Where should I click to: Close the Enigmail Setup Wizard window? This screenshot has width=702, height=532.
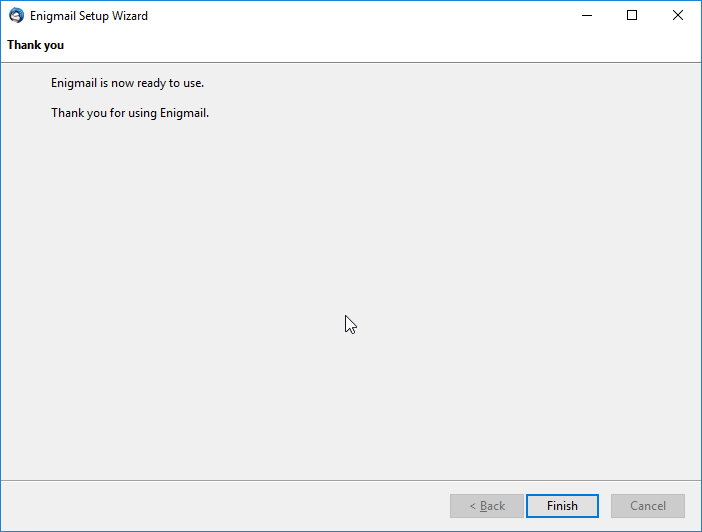[678, 15]
